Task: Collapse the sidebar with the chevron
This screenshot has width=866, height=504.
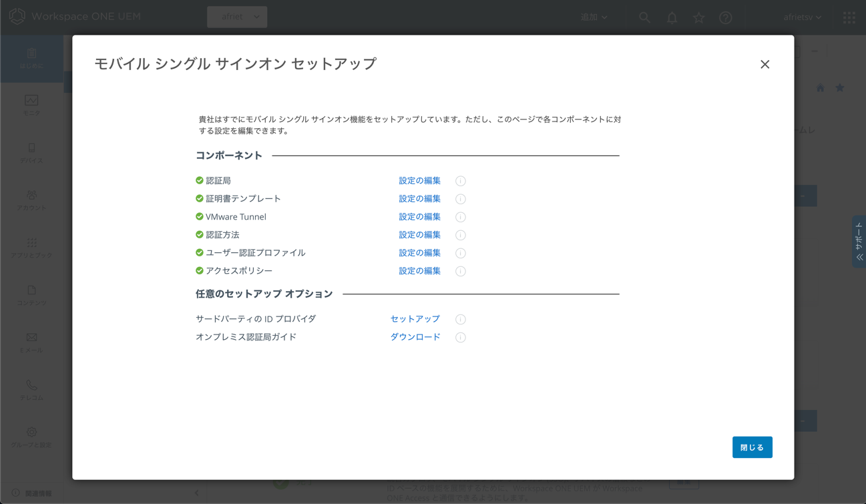Action: [196, 493]
